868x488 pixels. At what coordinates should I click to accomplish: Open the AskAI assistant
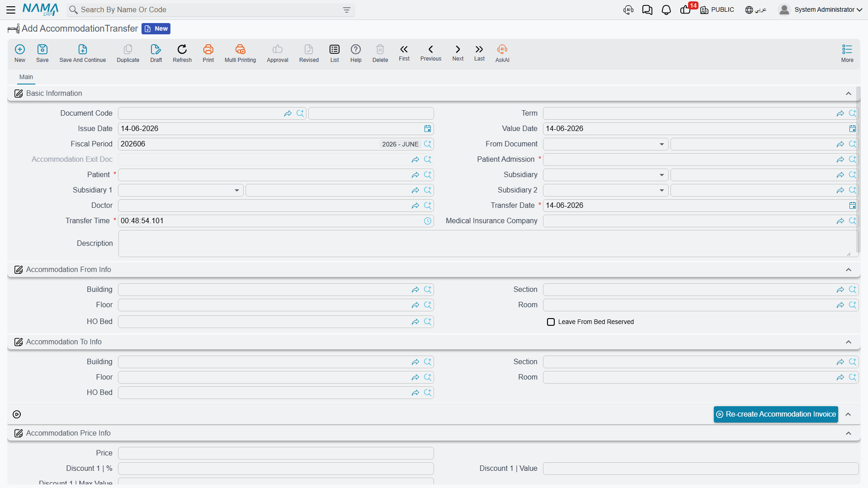[x=502, y=53]
